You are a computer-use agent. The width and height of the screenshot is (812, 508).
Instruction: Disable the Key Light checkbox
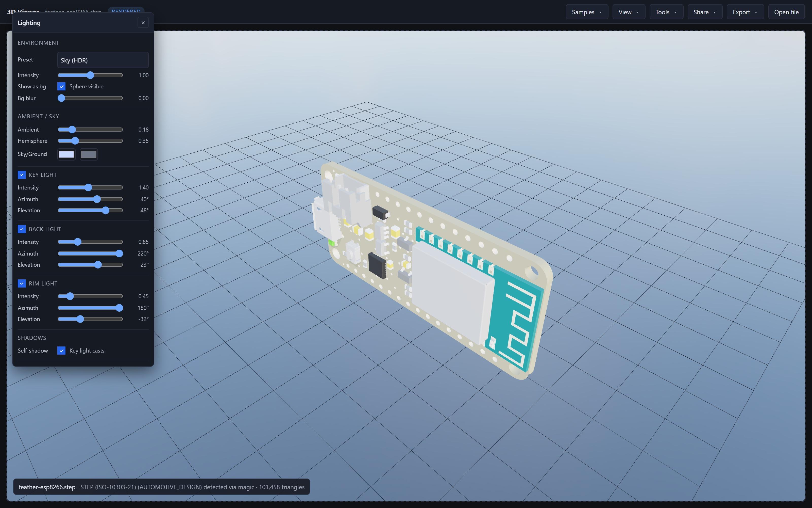(22, 175)
